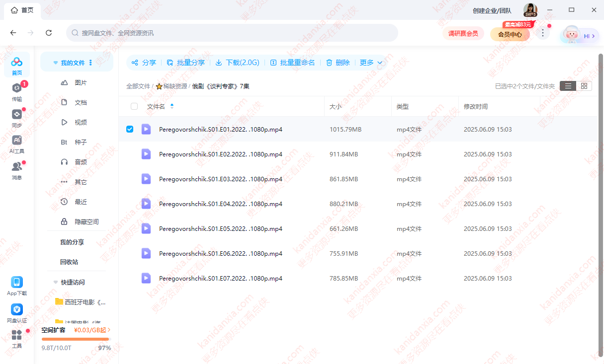
Task: Open the AI工具 section
Action: coord(16,144)
